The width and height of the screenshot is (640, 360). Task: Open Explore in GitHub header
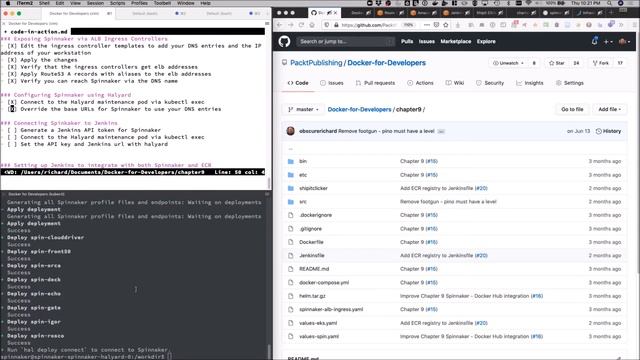pyautogui.click(x=486, y=42)
